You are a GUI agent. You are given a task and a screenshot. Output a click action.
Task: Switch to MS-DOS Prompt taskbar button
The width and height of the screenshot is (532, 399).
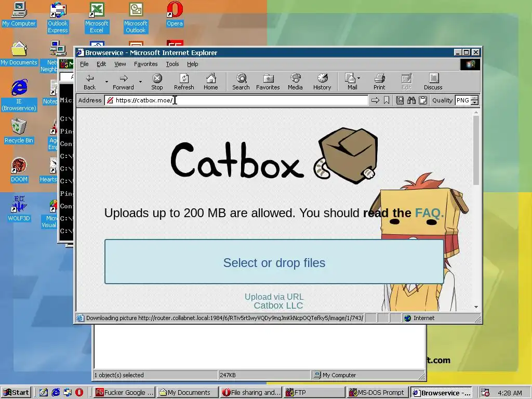pyautogui.click(x=378, y=393)
